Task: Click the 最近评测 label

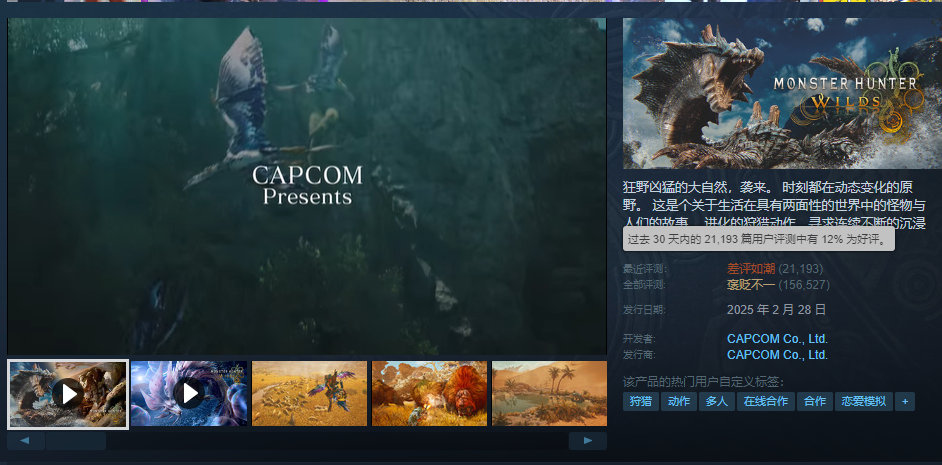Action: point(645,269)
